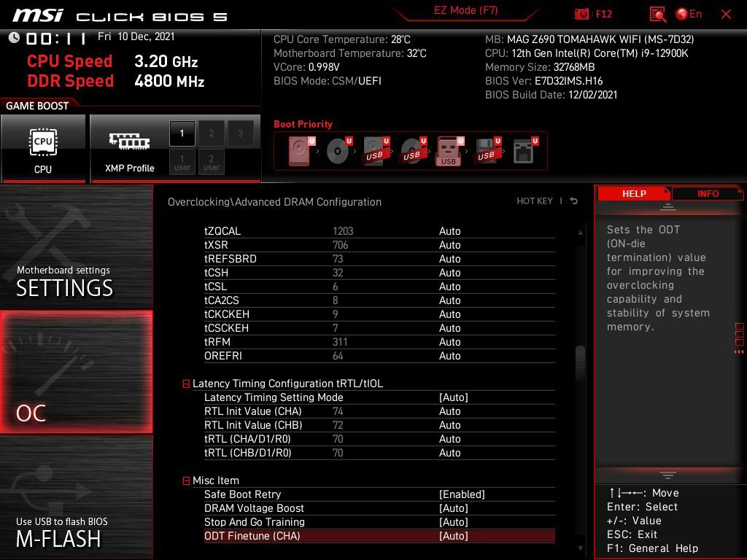The image size is (747, 560).
Task: Click scroll down arrow of settings list
Action: (580, 548)
